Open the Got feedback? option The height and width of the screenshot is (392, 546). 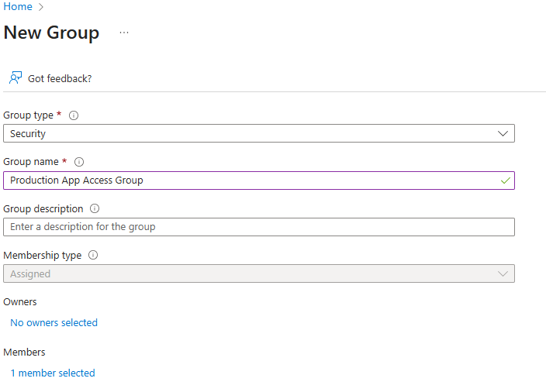tap(60, 78)
